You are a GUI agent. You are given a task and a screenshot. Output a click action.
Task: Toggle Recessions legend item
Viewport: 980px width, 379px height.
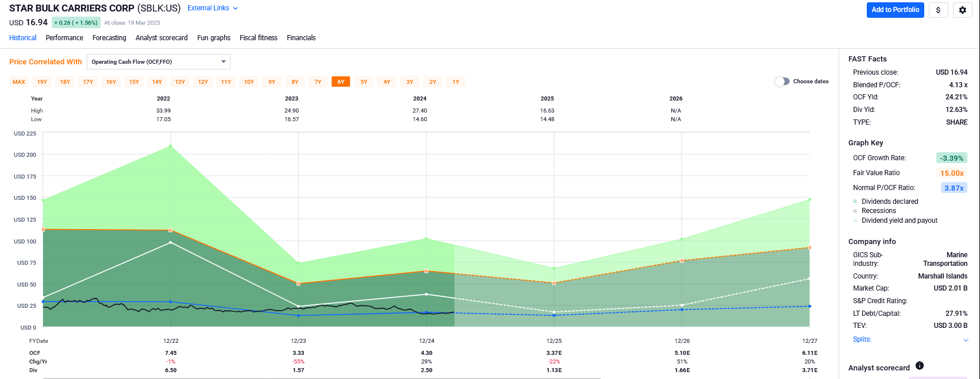878,211
